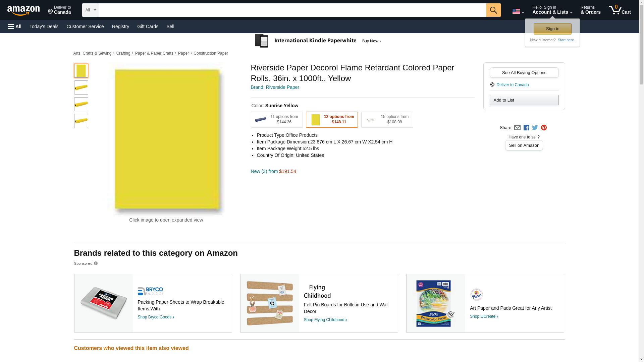
Task: Open Today's Deals nav item
Action: click(x=44, y=26)
